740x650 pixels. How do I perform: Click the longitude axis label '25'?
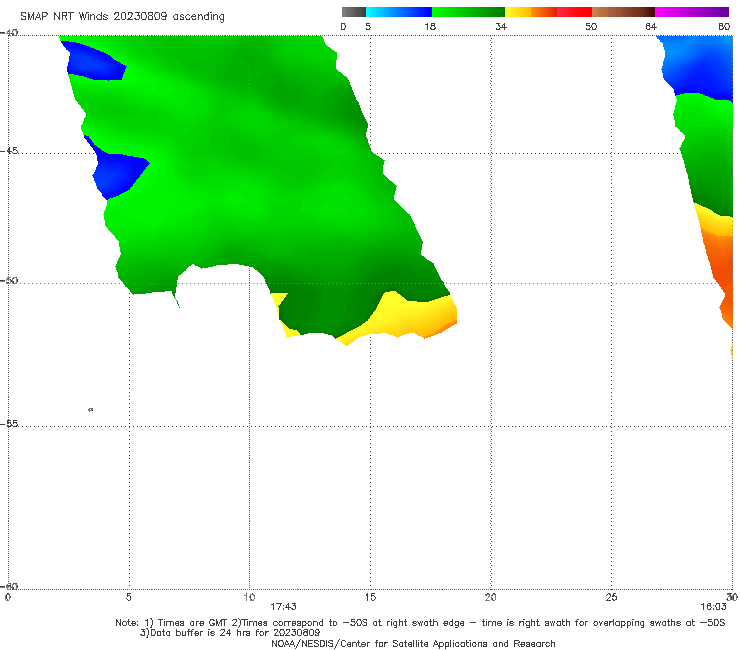pos(611,597)
